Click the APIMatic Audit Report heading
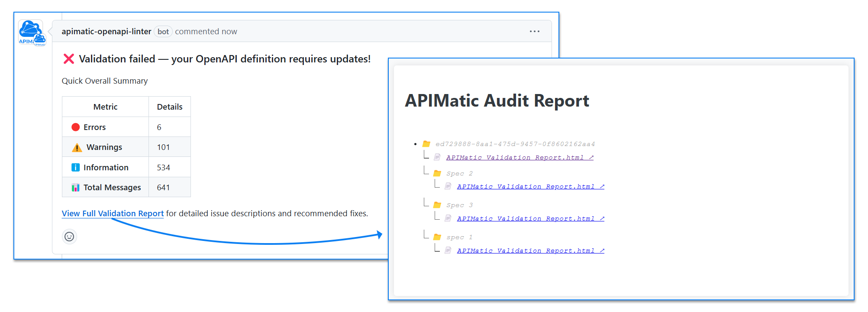868x312 pixels. point(497,101)
